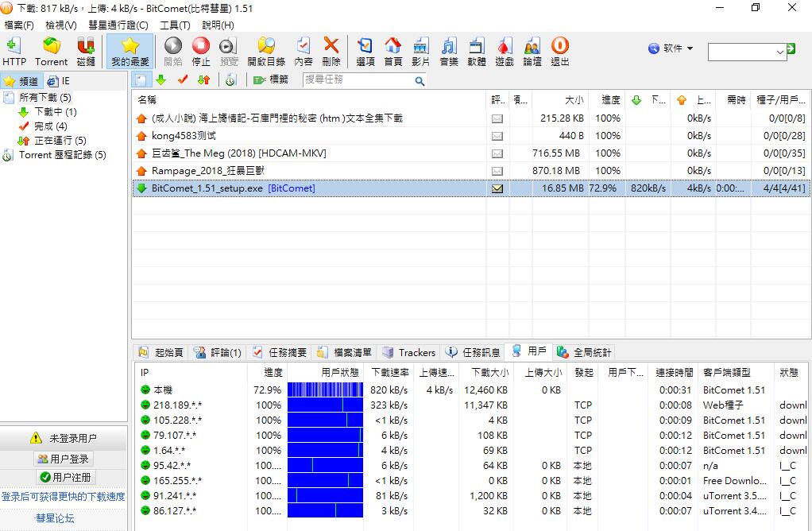Select 下載中 (1) tree item

pos(56,112)
